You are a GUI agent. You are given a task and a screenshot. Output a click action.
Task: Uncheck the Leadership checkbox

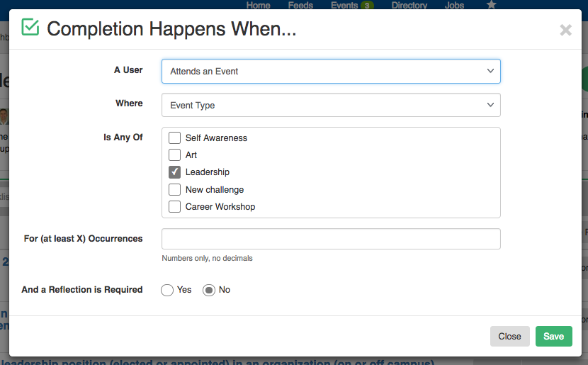[174, 172]
